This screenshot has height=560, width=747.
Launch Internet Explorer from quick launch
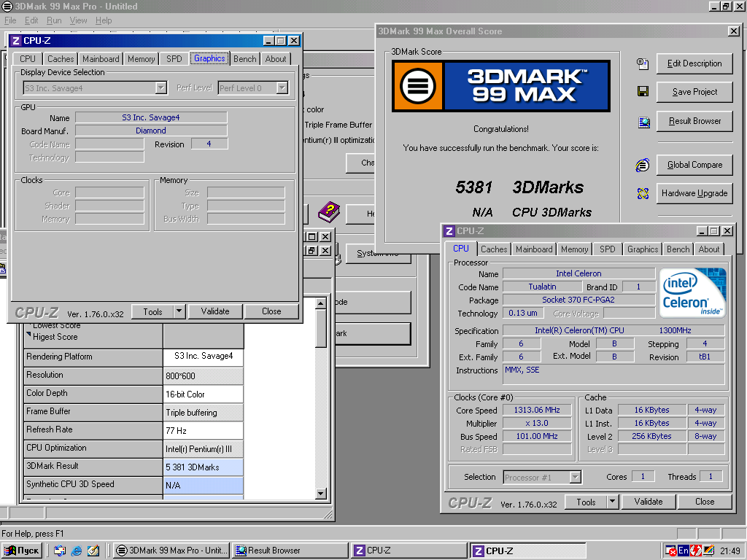point(76,551)
